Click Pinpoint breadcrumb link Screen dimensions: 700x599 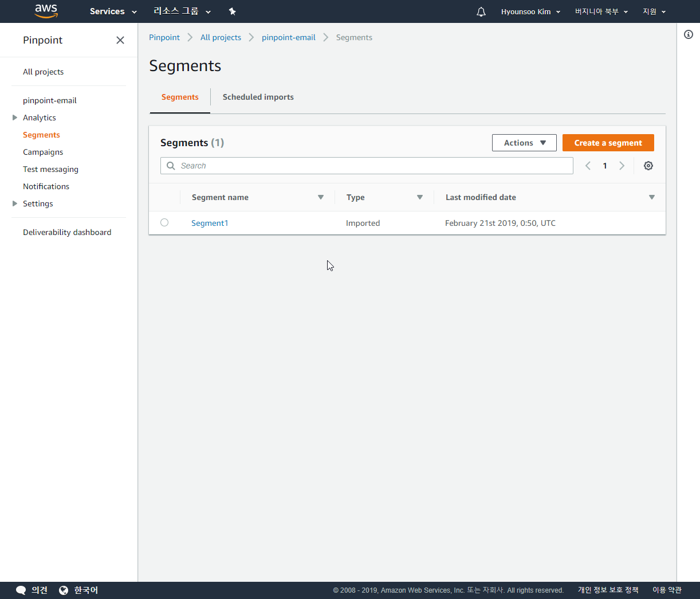click(164, 37)
